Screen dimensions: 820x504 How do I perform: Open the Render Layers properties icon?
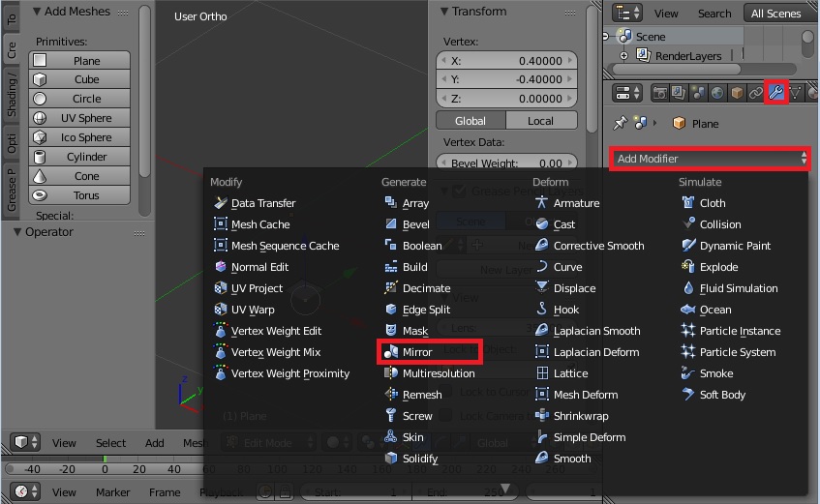tap(679, 93)
